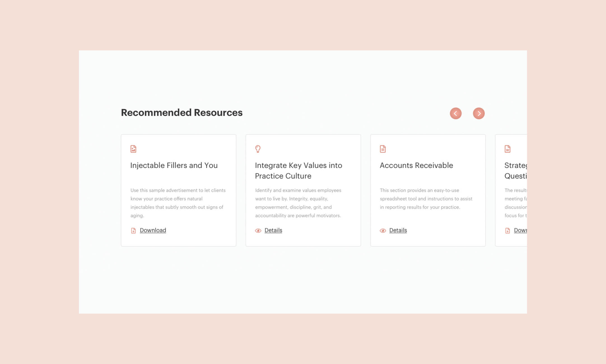Click description starting 'Use this sample advertisement'
Image resolution: width=606 pixels, height=364 pixels.
click(178, 203)
